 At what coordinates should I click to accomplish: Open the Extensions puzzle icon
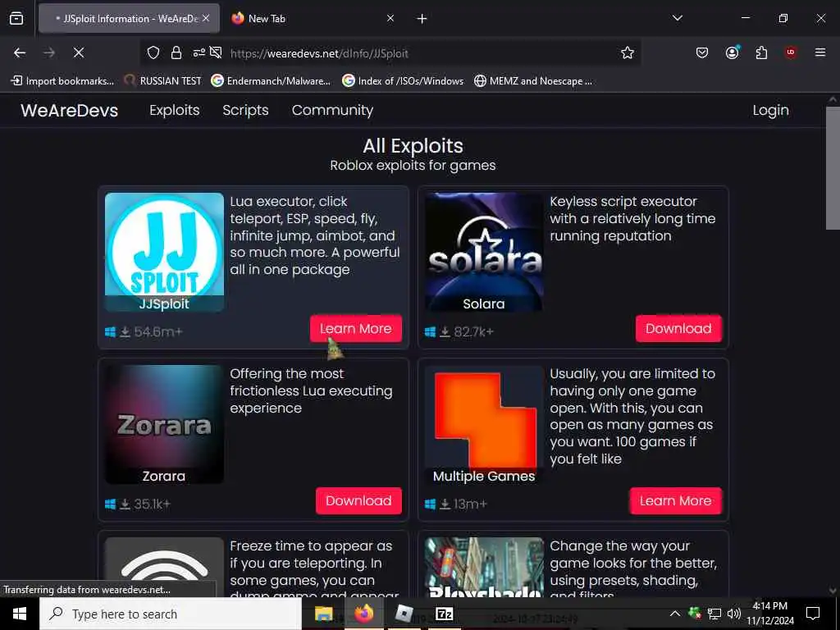coord(761,52)
